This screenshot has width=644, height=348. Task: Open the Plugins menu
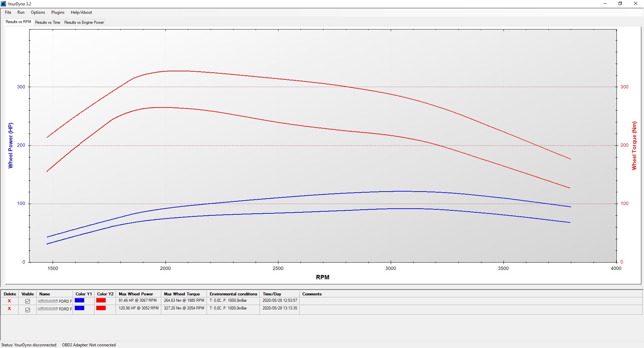tap(58, 12)
